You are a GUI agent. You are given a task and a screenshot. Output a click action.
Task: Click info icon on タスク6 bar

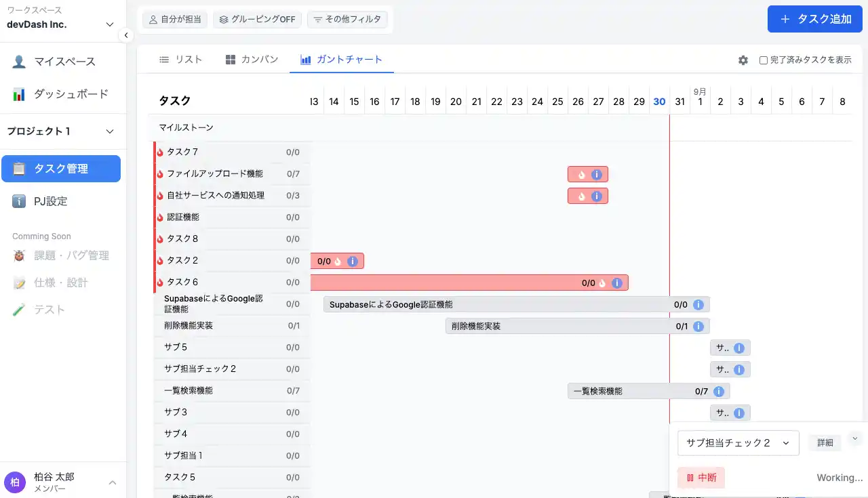[x=617, y=283]
